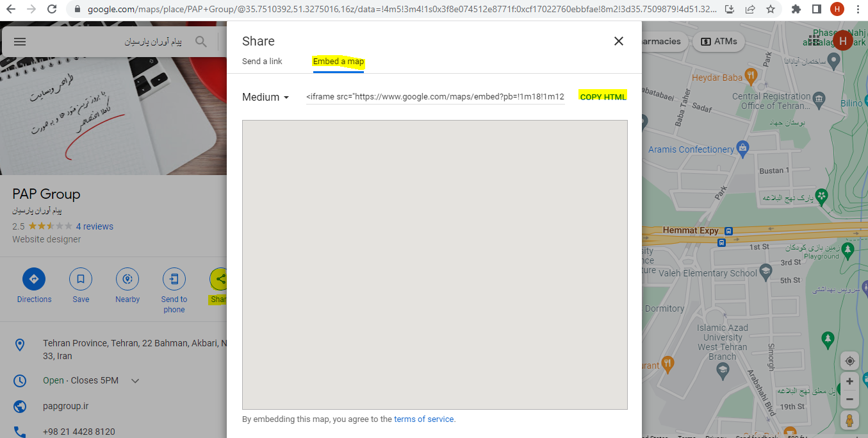Open the Medium size dropdown
The height and width of the screenshot is (438, 868).
tap(266, 97)
